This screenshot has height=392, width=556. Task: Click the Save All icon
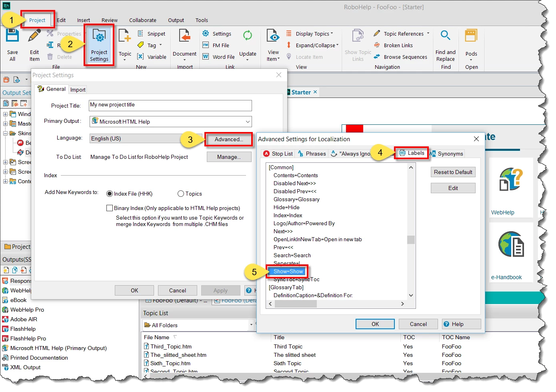(x=12, y=35)
